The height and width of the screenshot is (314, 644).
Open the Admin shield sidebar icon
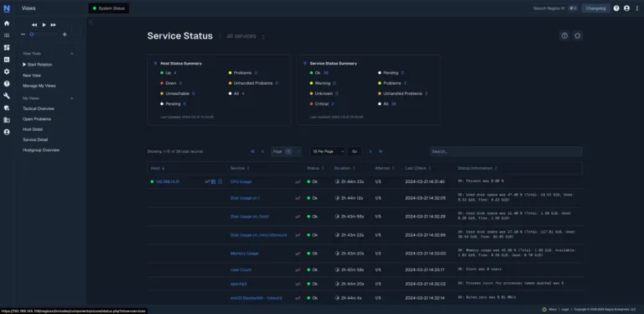point(7,108)
